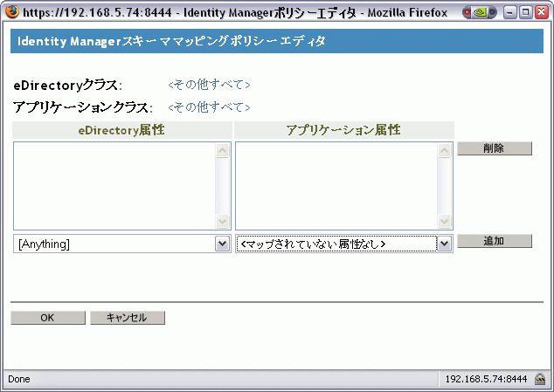
Task: Click the security padlock icon in status bar
Action: (x=540, y=379)
